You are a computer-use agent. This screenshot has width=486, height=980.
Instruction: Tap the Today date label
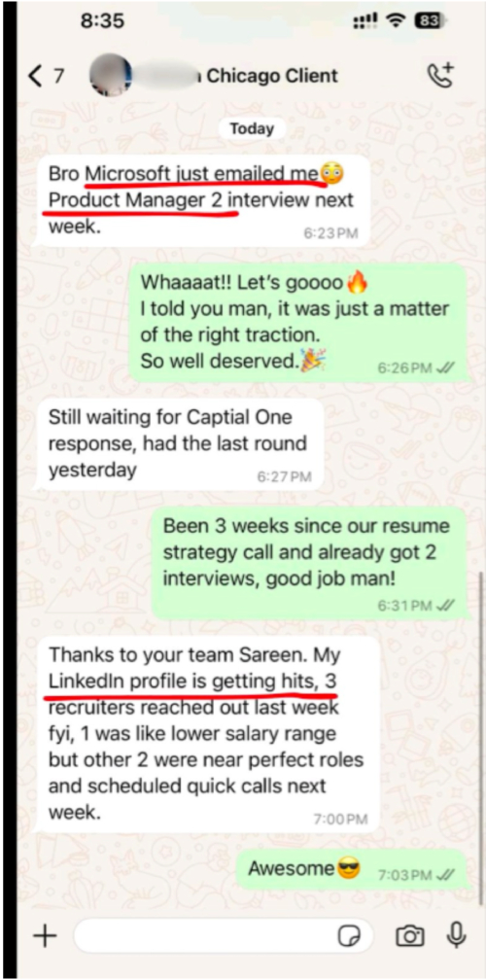click(x=252, y=128)
